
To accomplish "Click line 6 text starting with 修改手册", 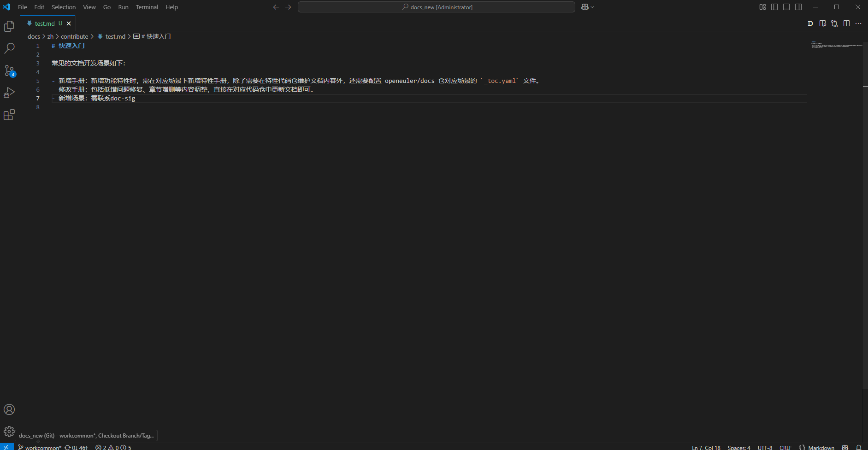I will tap(187, 89).
